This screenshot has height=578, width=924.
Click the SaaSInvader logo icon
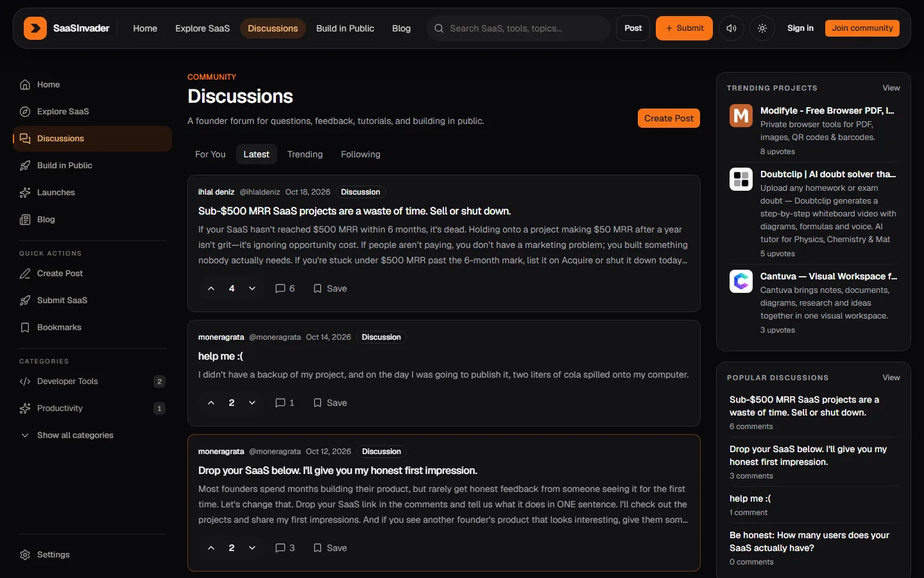35,28
